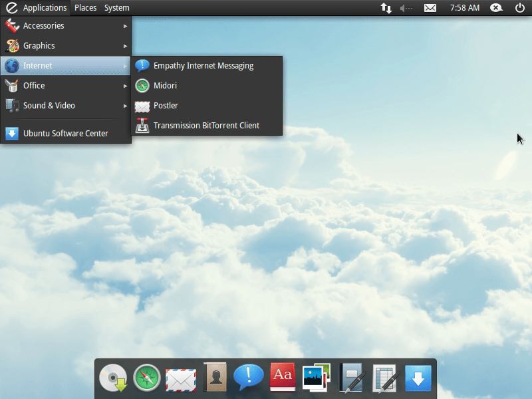
Task: Click the elementary logo icon in the panel
Action: pos(12,8)
